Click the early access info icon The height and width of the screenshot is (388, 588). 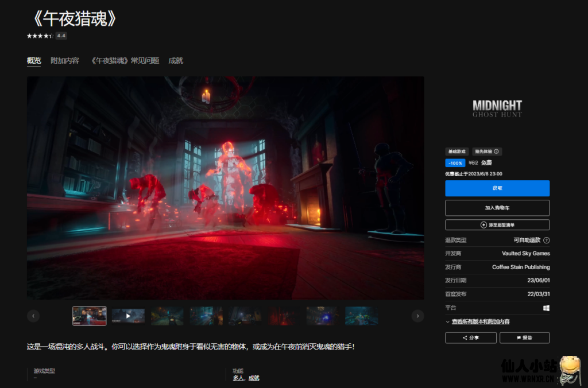tap(497, 152)
